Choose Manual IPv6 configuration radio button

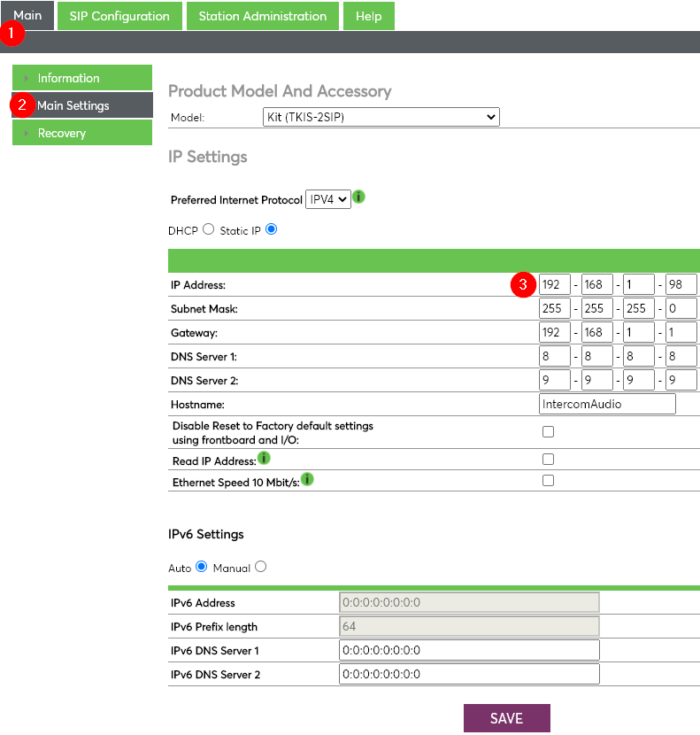point(260,567)
